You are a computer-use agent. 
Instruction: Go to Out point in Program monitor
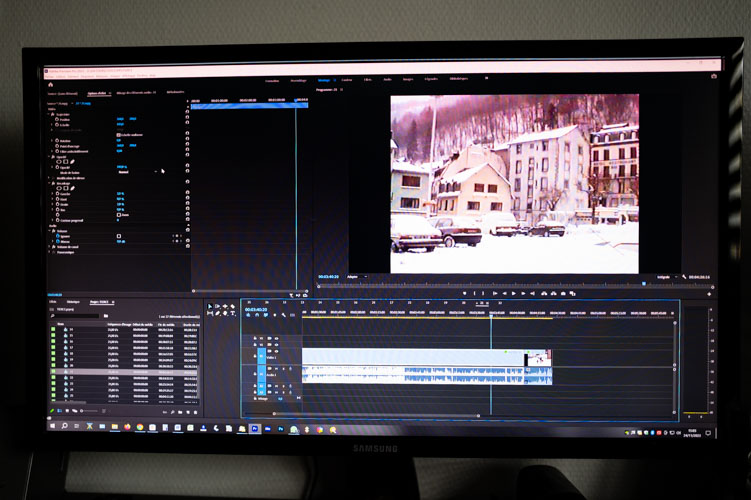tap(533, 293)
